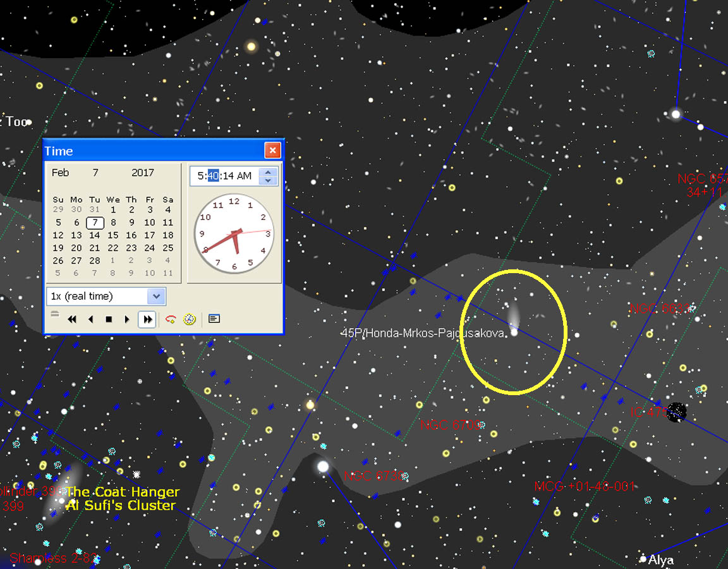The width and height of the screenshot is (728, 569).
Task: Click the red loop sunrise/sunset icon
Action: (x=170, y=319)
